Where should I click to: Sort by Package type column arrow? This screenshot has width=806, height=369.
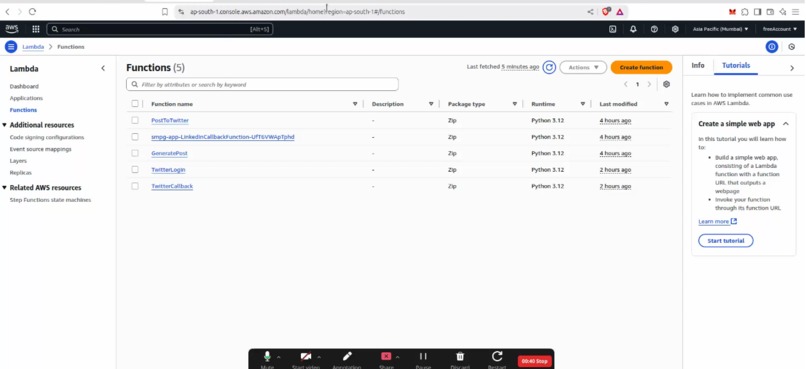coord(515,104)
